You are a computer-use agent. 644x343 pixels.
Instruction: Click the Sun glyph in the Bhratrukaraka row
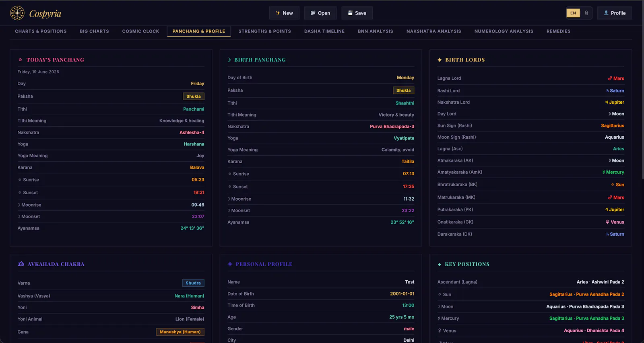coord(613,185)
